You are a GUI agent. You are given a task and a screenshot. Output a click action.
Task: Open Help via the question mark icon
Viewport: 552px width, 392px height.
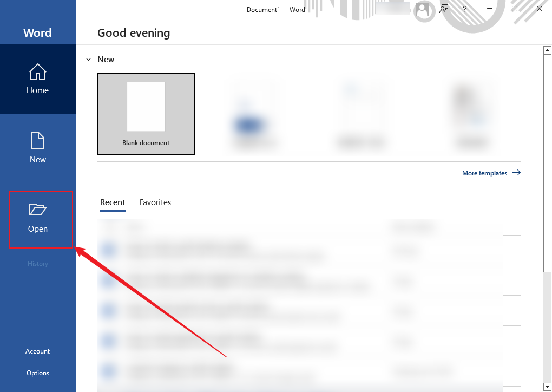point(464,9)
